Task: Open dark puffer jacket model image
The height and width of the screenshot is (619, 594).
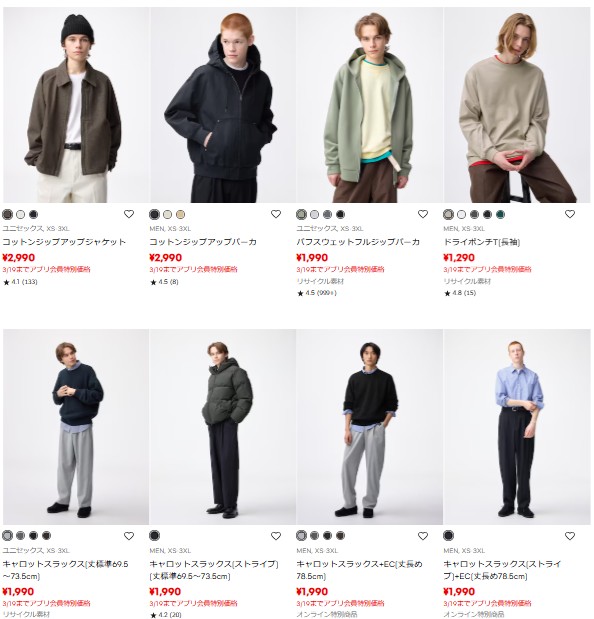Action: 223,427
